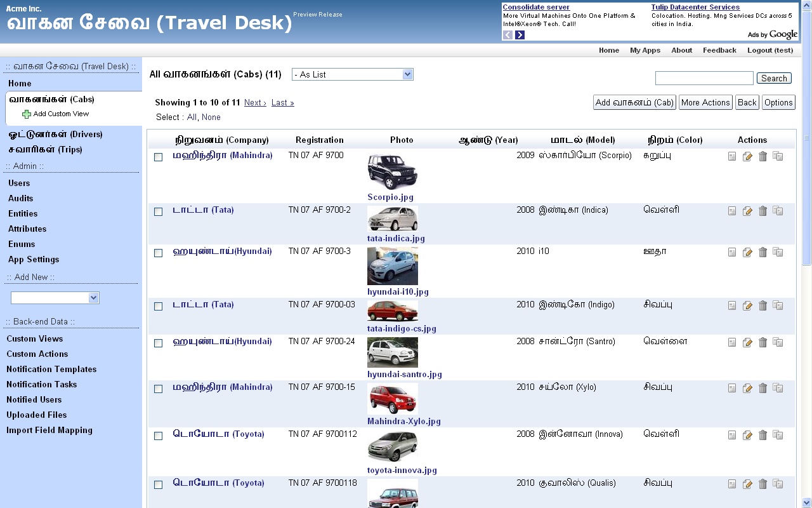
Task: Click Logout (test)
Action: coord(770,50)
